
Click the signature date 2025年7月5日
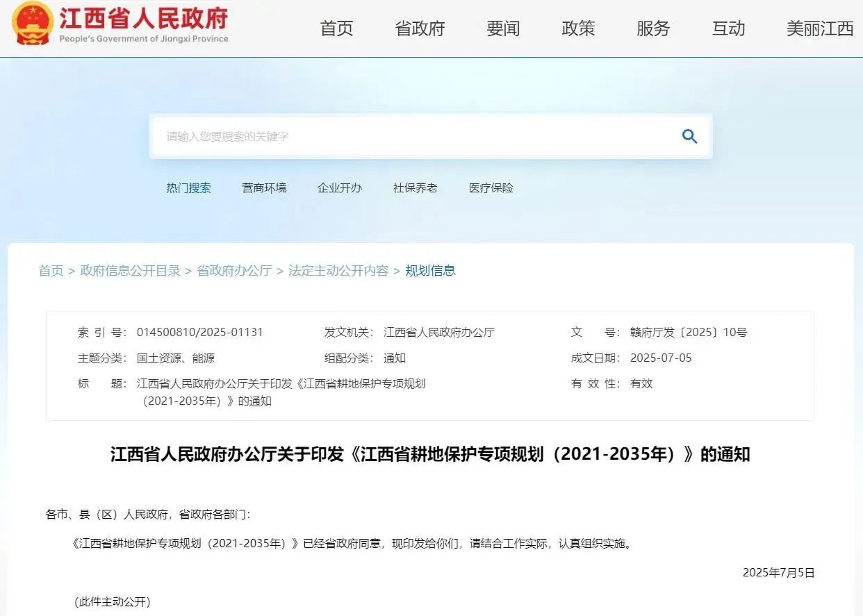click(x=778, y=573)
